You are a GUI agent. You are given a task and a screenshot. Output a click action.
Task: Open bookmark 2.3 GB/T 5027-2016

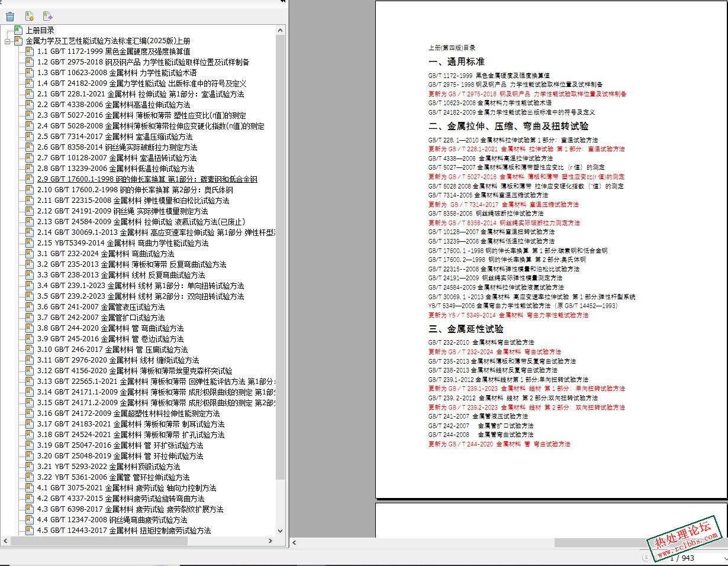point(141,115)
